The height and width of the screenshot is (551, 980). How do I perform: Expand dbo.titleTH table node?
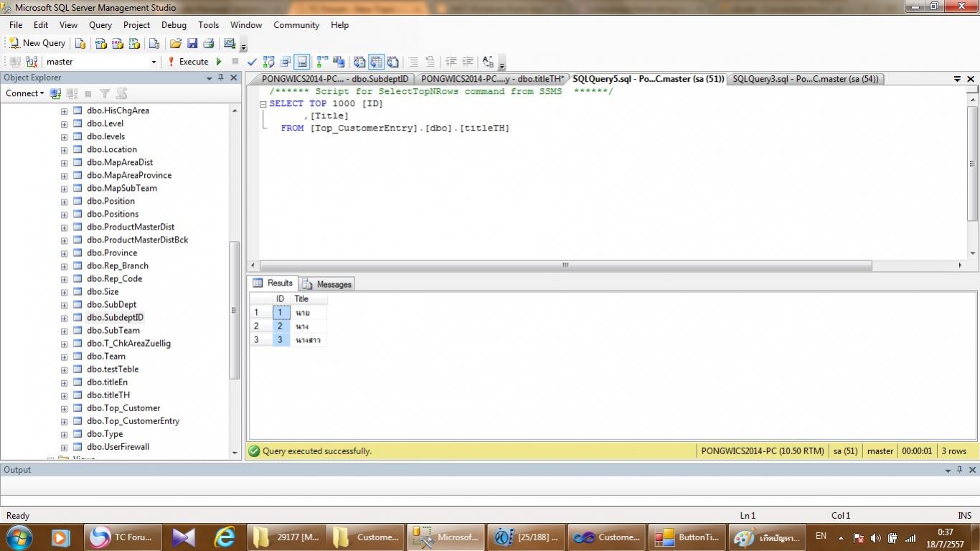coord(64,395)
